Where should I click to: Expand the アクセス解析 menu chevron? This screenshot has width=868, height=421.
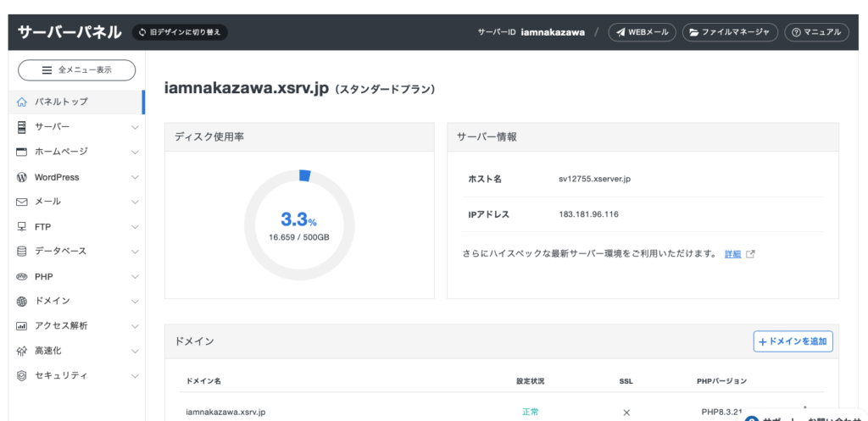[135, 326]
